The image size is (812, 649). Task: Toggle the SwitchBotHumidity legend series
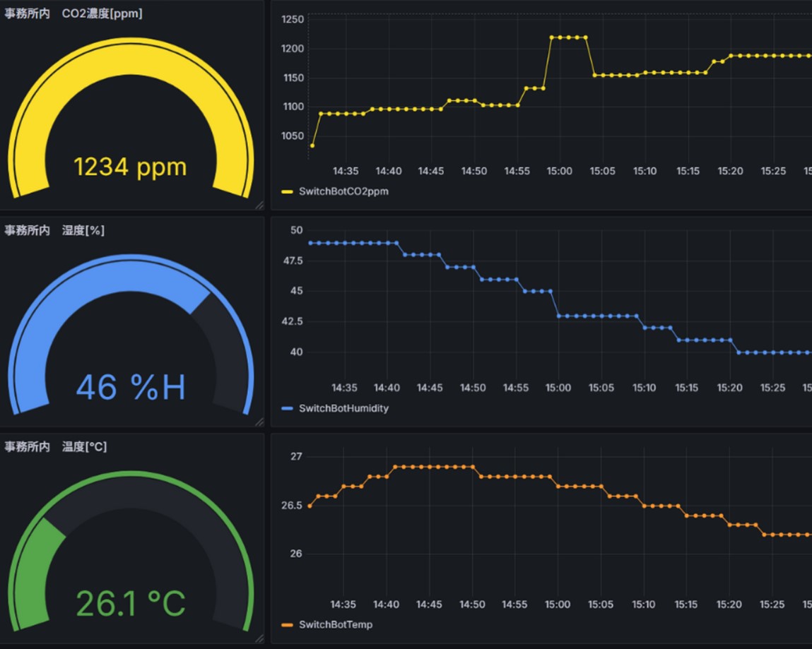(x=343, y=408)
